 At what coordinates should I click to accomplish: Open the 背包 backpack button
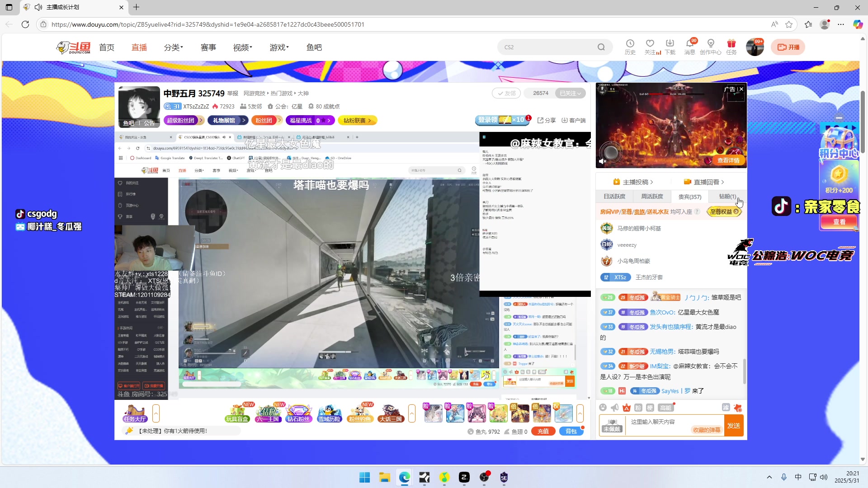[571, 432]
